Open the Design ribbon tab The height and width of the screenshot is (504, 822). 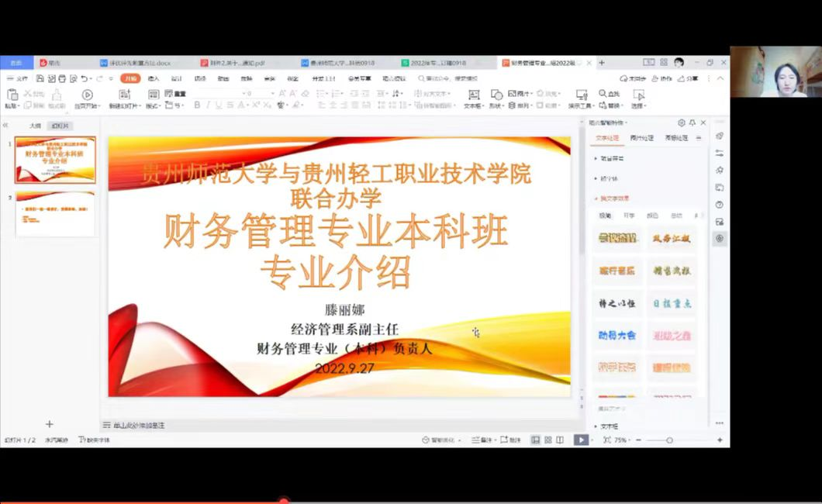click(177, 78)
